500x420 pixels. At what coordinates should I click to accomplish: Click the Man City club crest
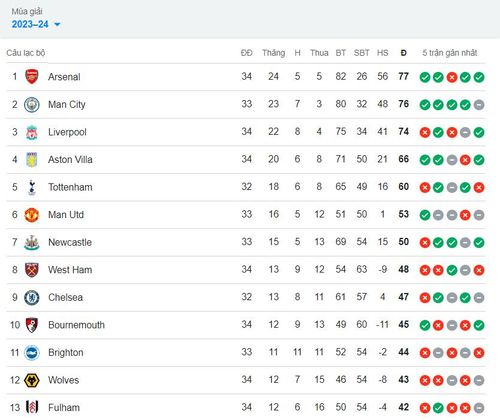pos(32,104)
